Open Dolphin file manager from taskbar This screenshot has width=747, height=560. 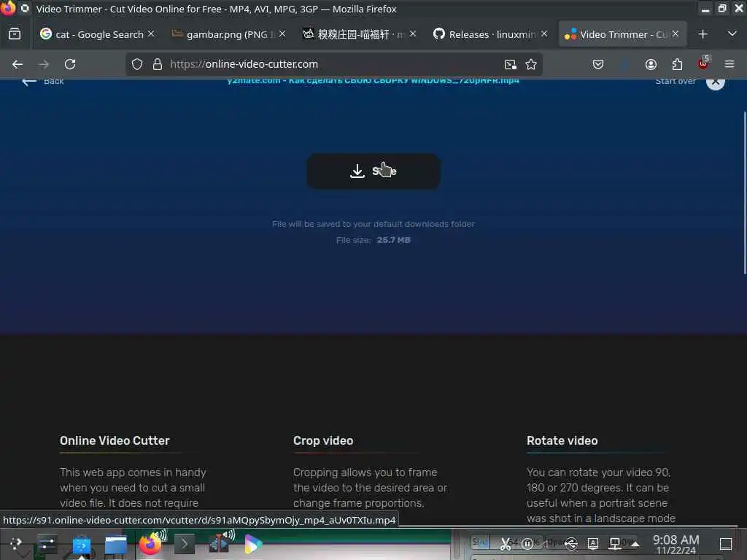[x=116, y=544]
